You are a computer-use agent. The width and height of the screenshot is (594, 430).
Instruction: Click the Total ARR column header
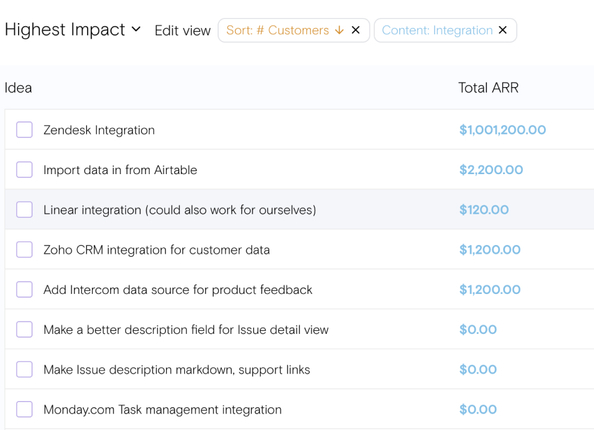488,88
